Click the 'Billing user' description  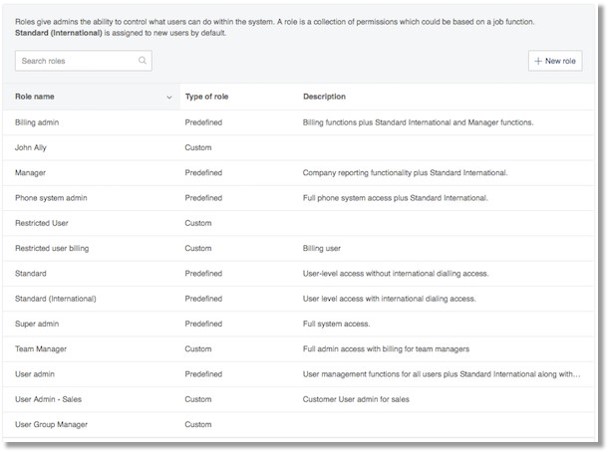(322, 248)
